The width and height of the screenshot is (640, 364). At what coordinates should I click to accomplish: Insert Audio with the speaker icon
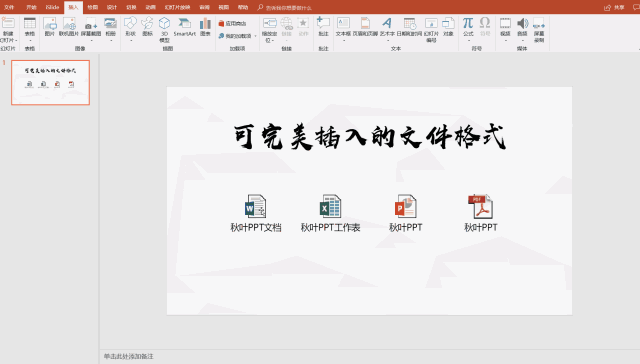point(522,29)
